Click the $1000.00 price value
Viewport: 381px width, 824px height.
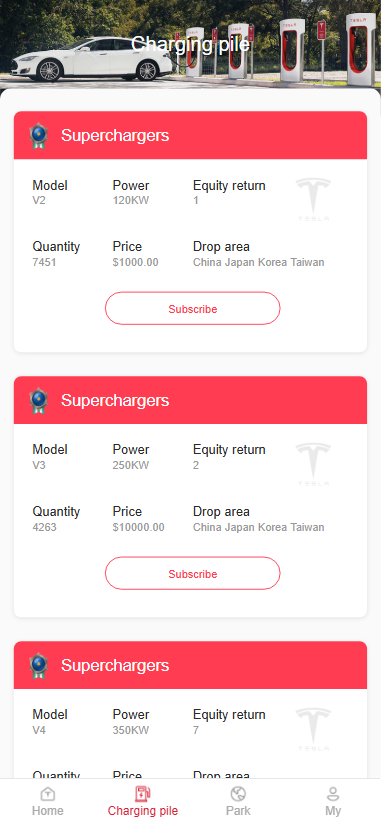[x=135, y=262]
